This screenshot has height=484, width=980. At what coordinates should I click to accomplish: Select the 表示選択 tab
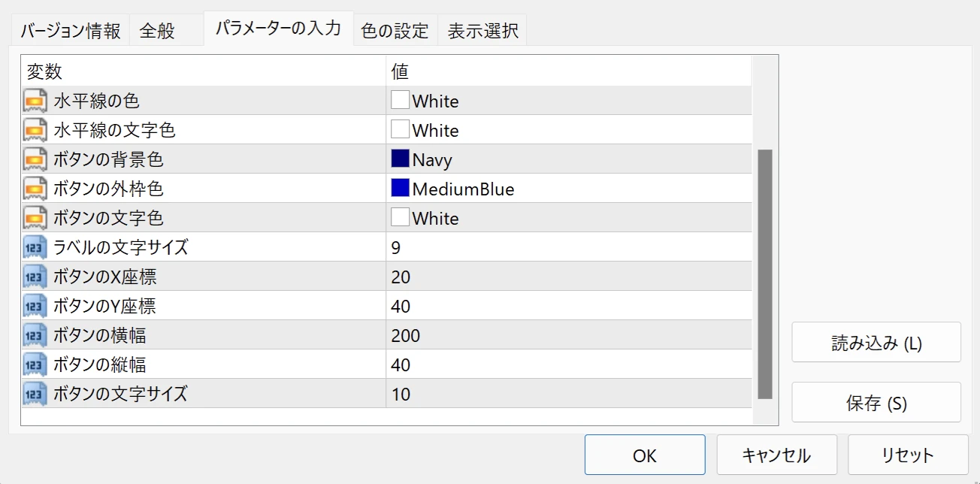coord(482,31)
